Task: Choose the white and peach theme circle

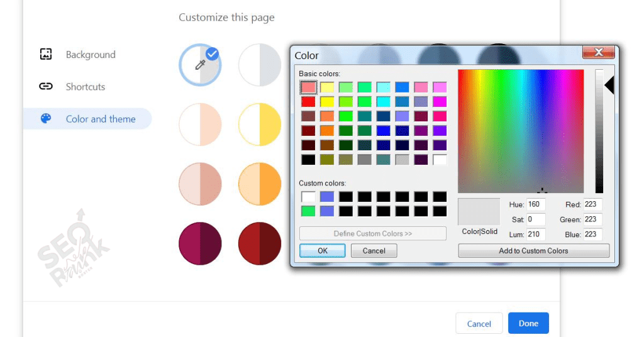Action: [200, 124]
